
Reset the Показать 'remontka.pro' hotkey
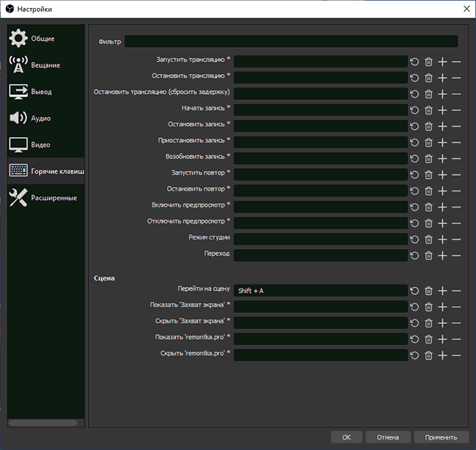coord(414,340)
